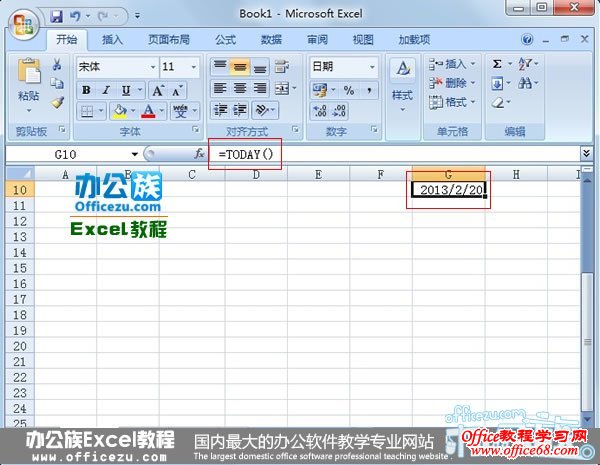Switch to the 数据 tab

[x=271, y=39]
